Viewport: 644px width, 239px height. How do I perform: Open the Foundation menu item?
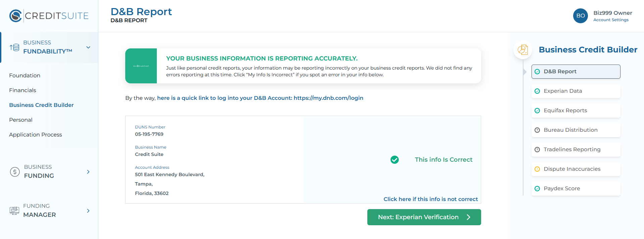tap(25, 76)
